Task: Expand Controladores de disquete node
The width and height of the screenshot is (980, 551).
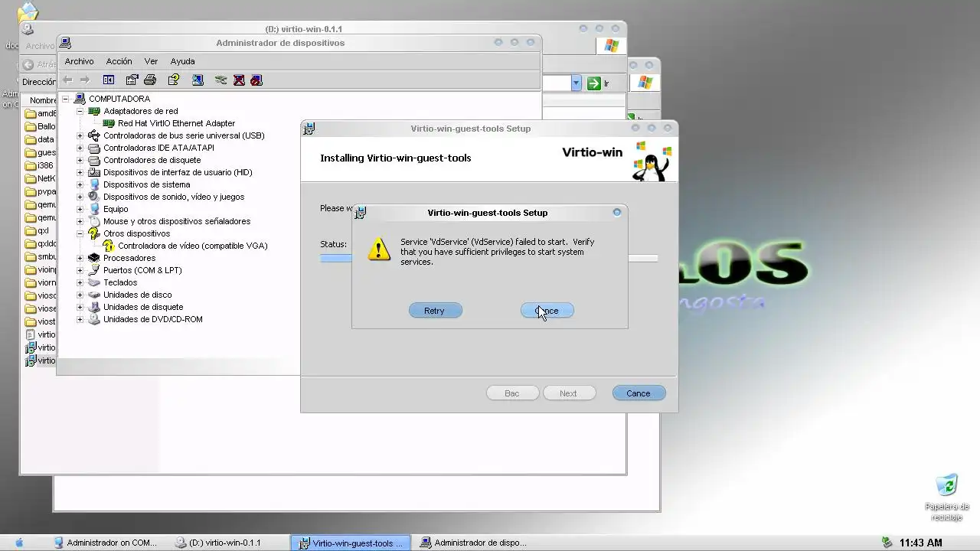Action: (80, 160)
